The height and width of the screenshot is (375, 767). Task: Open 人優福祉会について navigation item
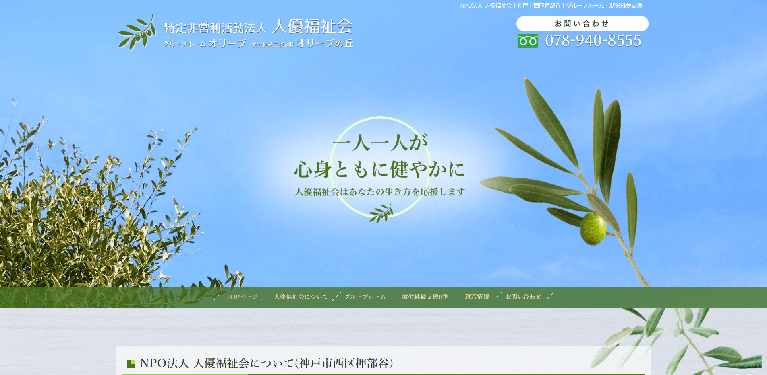click(300, 297)
